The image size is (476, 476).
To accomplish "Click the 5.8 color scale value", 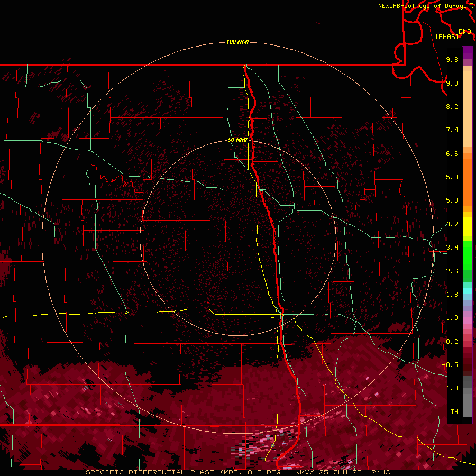I will click(x=452, y=177).
